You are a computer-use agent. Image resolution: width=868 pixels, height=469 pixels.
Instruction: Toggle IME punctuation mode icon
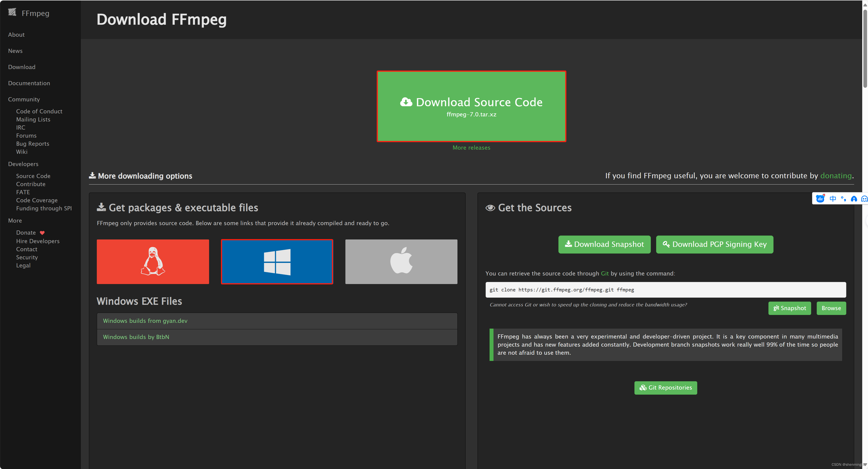pos(844,199)
